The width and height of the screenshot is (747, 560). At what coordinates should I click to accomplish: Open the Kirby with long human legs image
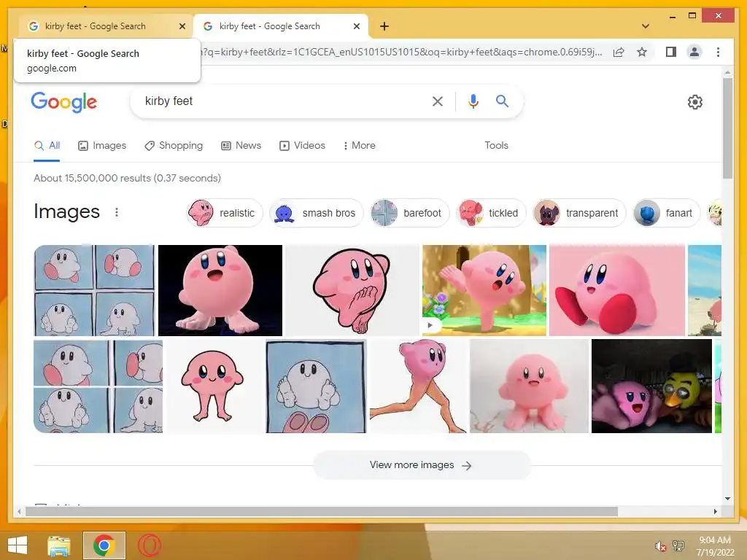coord(418,386)
